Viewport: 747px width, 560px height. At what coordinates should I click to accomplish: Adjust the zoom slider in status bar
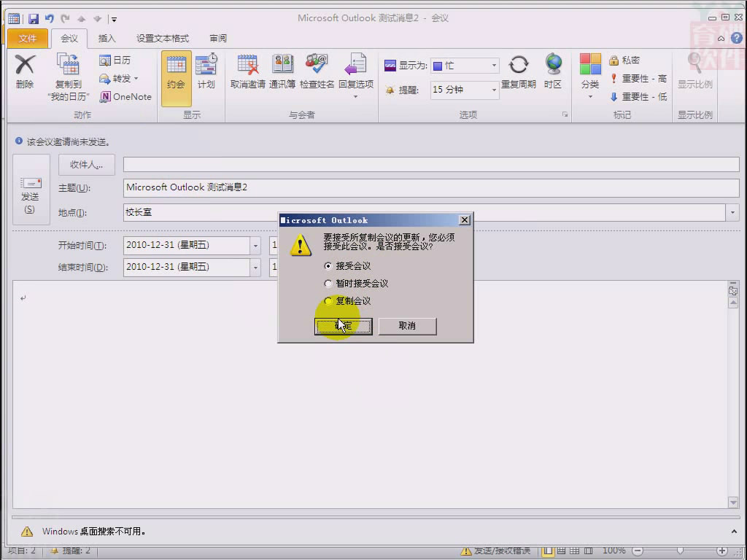pyautogui.click(x=680, y=551)
